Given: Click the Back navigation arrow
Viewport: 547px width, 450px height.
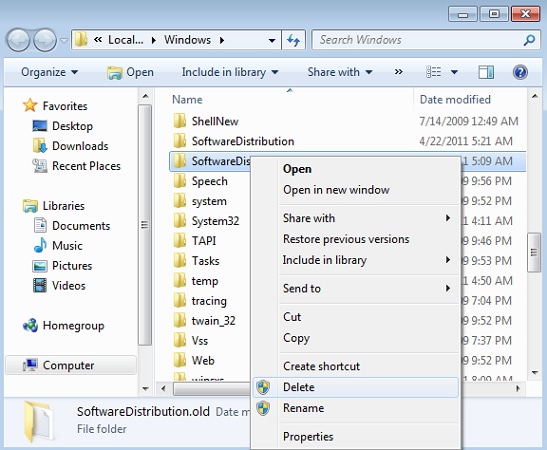Looking at the screenshot, I should [x=18, y=40].
